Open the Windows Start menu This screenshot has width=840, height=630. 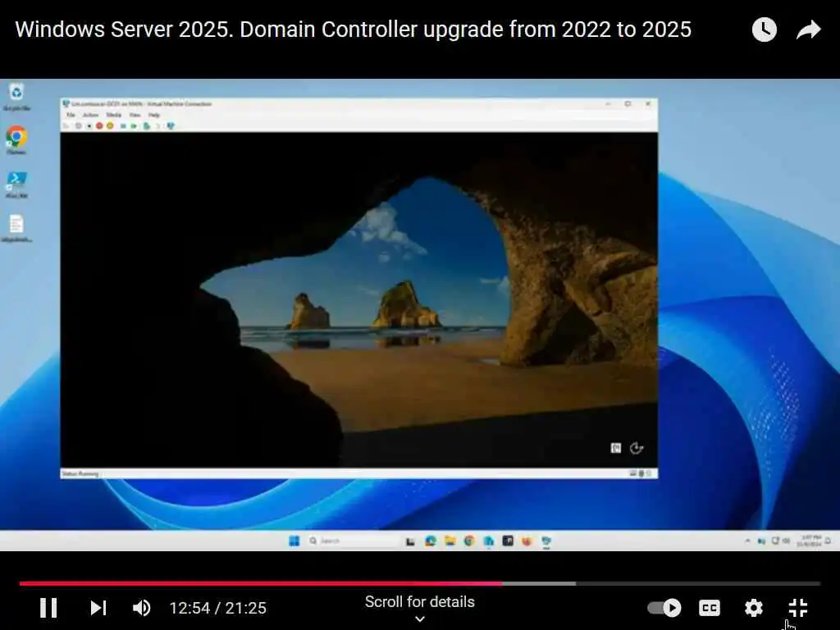[294, 541]
